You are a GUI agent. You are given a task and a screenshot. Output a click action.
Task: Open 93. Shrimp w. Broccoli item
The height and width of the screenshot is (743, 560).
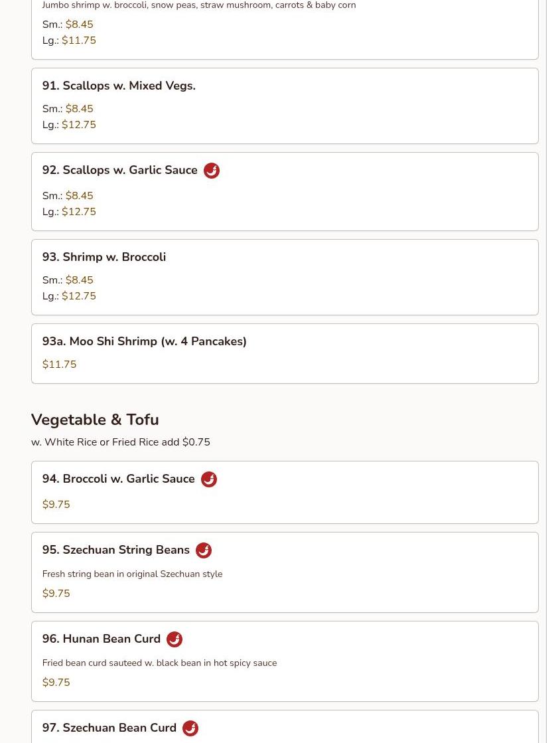104,257
